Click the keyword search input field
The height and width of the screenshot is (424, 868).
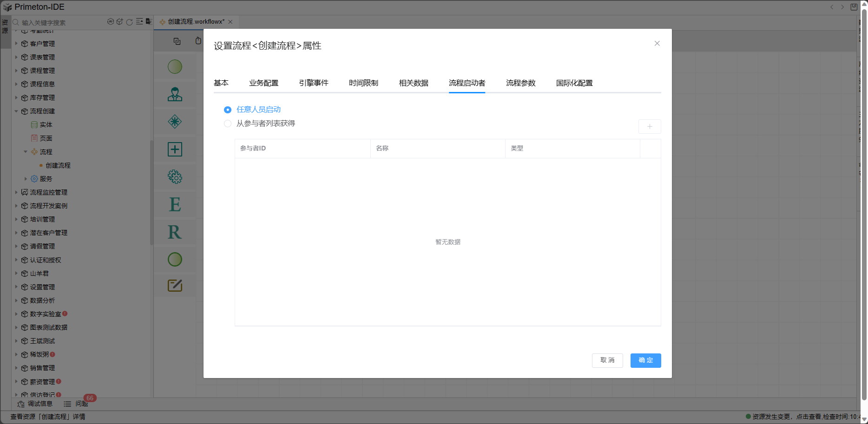click(x=60, y=22)
